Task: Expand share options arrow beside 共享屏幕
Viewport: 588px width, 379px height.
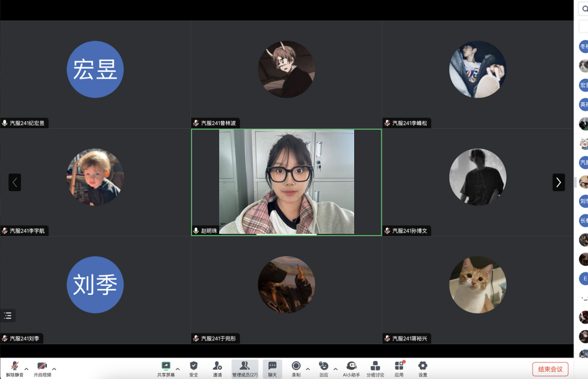Action: tap(178, 369)
